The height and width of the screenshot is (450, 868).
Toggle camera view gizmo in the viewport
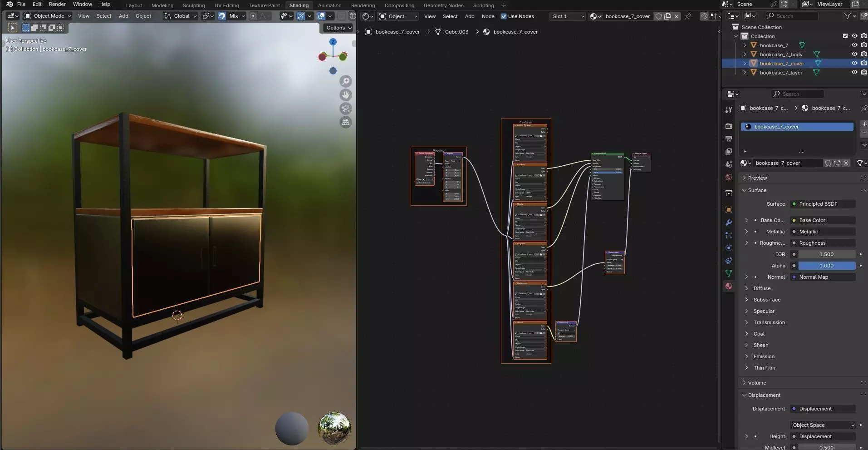[346, 109]
